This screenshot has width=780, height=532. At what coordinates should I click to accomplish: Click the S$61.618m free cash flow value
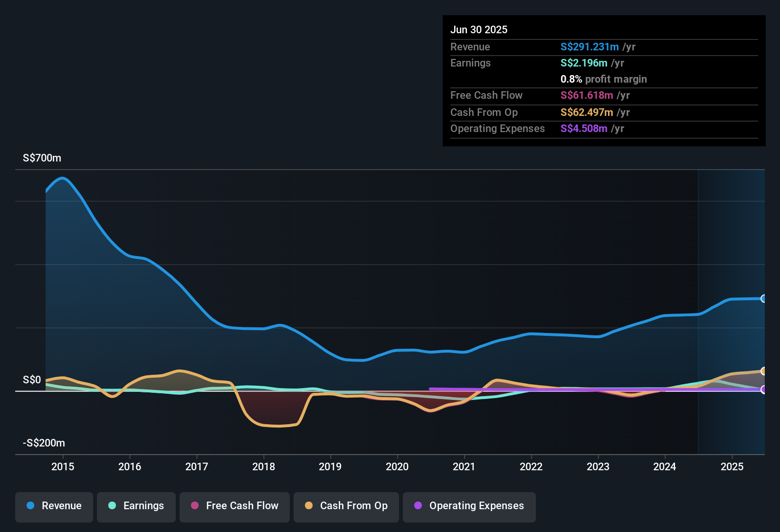point(587,95)
